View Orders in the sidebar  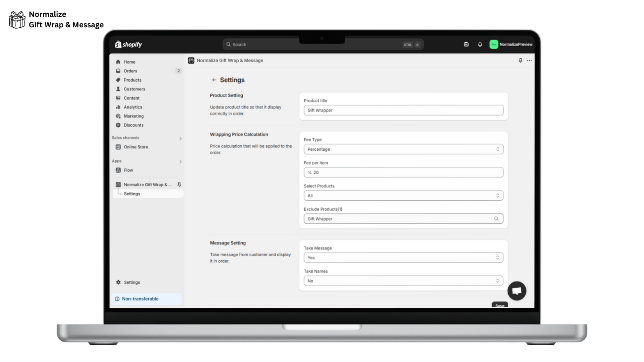tap(130, 71)
